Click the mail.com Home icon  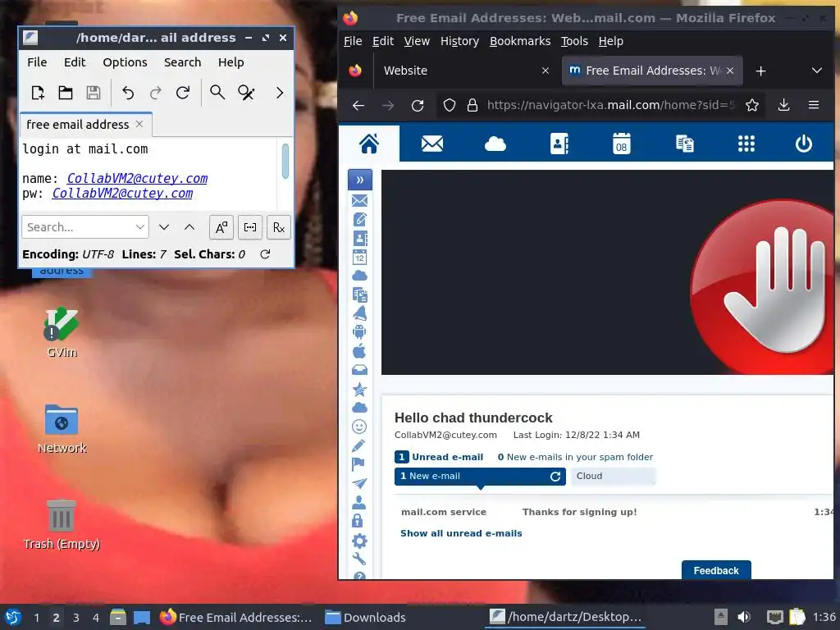(369, 144)
